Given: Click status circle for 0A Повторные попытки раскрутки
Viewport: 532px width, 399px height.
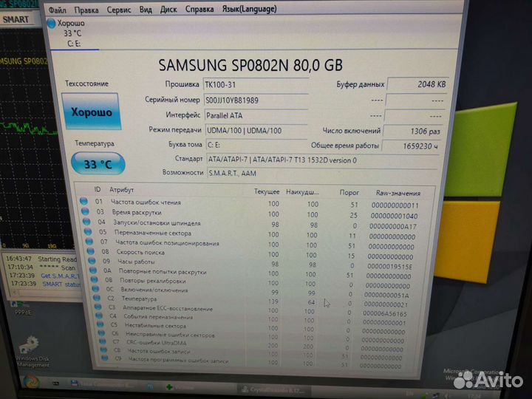Looking at the screenshot, I should [93, 270].
